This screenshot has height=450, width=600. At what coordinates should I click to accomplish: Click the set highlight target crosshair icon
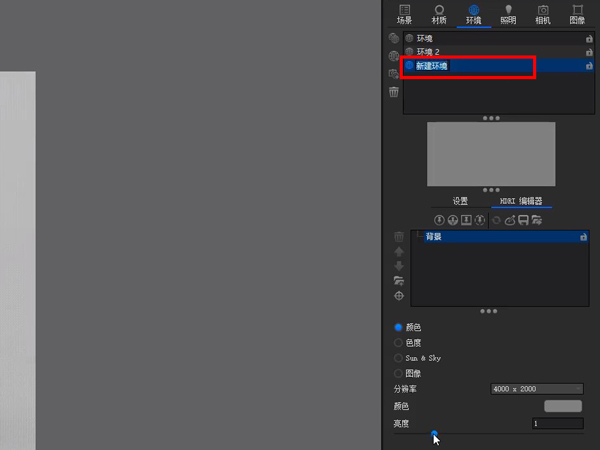point(399,296)
